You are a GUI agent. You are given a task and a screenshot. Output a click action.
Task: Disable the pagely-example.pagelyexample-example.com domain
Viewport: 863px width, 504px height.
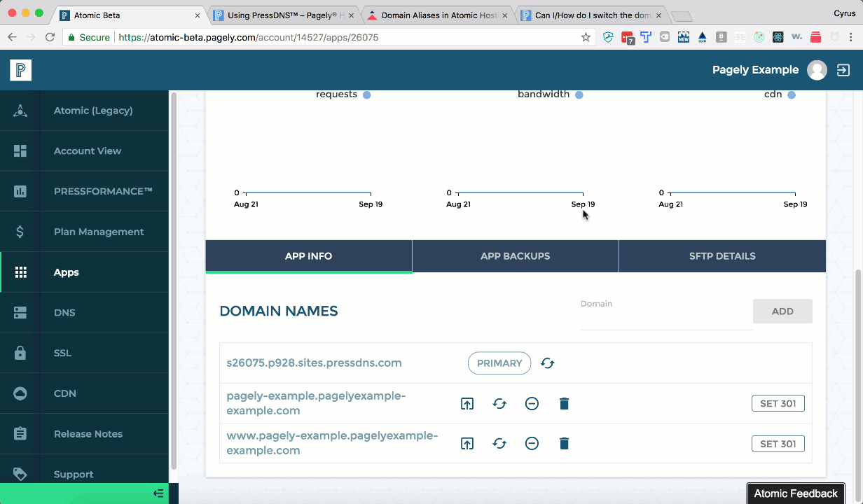pos(532,403)
